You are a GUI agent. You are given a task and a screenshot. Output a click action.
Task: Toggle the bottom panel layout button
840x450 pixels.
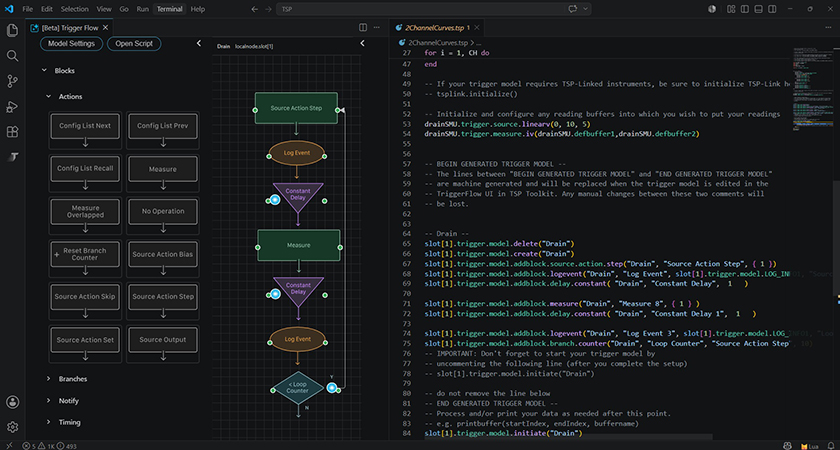[759, 9]
